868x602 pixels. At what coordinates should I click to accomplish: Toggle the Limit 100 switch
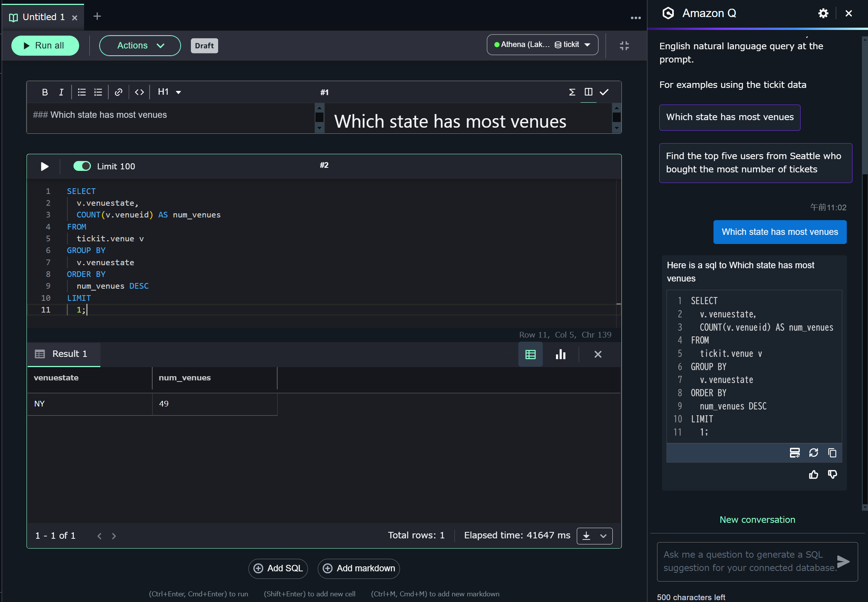click(x=82, y=166)
